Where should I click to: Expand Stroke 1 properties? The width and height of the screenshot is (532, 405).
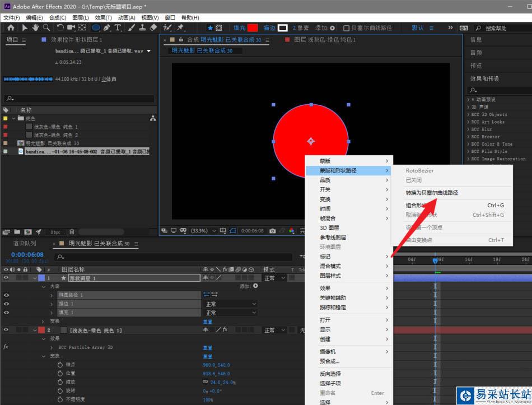coord(51,304)
